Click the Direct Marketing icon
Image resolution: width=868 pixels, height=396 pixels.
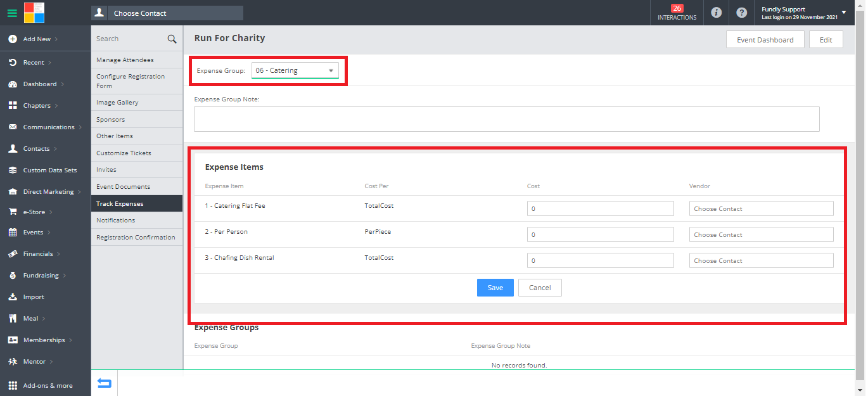[13, 192]
